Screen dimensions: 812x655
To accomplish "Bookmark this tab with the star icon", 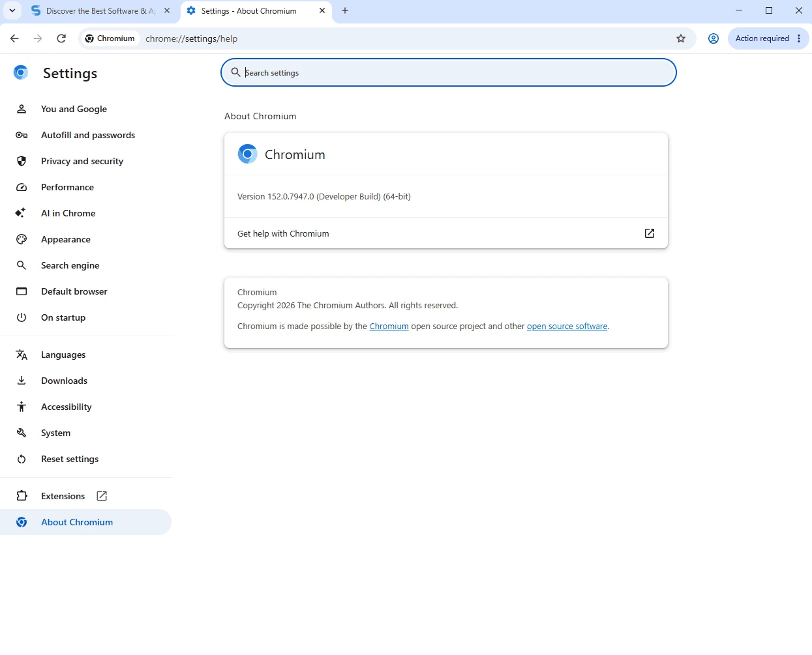I will [x=681, y=38].
